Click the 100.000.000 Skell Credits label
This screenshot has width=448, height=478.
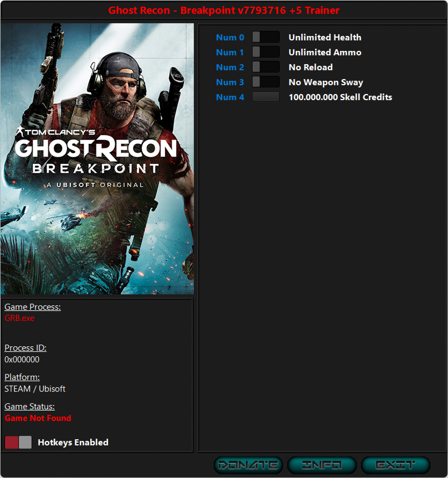tap(340, 97)
